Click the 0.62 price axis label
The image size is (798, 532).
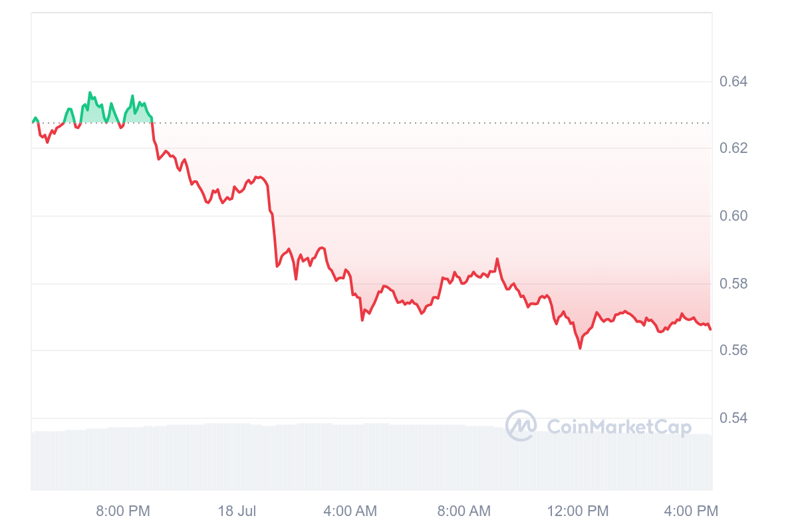point(733,148)
